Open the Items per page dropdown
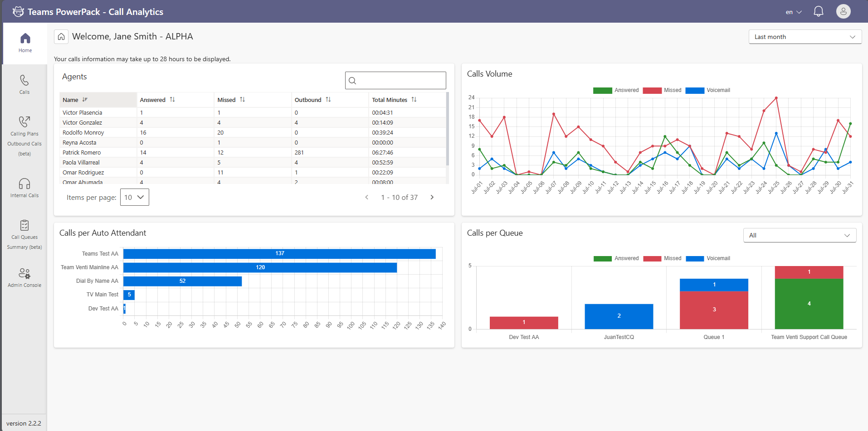Viewport: 868px width, 431px height. pos(134,197)
